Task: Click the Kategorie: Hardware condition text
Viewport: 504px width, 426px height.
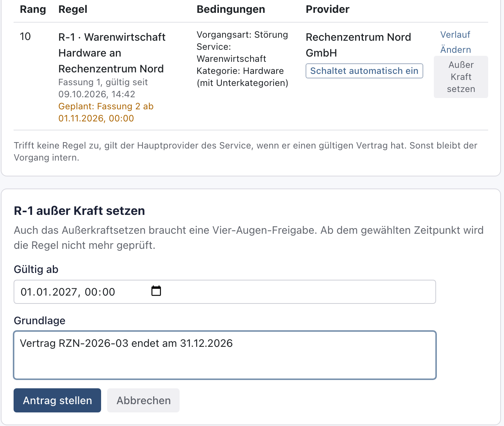Action: pyautogui.click(x=242, y=77)
